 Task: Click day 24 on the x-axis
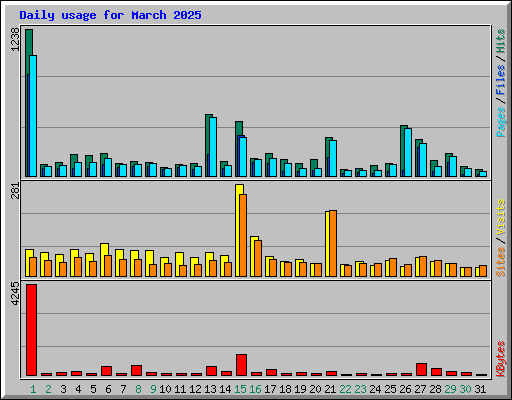click(375, 389)
